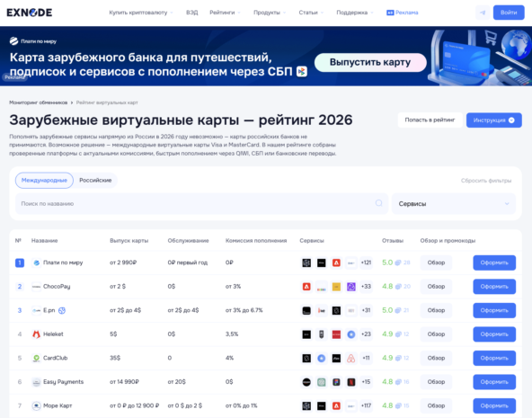The image size is (532, 418).
Task: Click the +117 services badge in Море Карт row
Action: coord(366,405)
